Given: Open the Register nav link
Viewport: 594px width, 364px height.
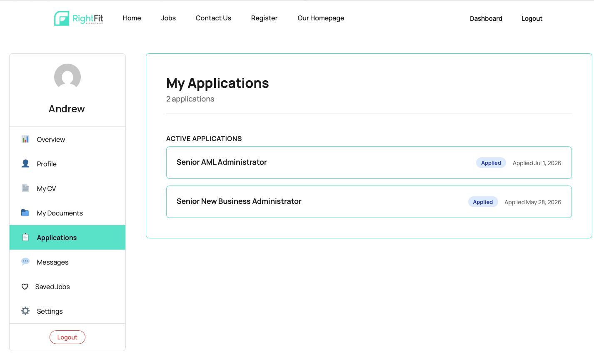Looking at the screenshot, I should (264, 18).
